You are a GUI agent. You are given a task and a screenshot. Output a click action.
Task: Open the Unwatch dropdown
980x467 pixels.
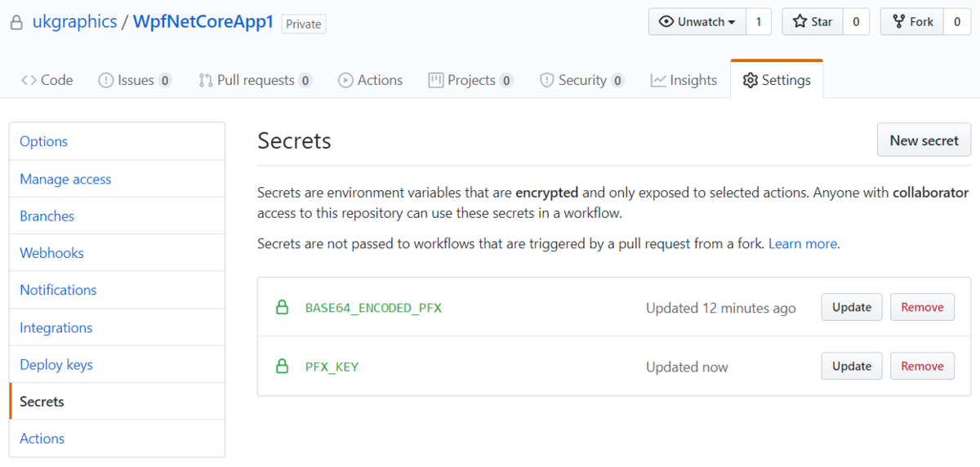coord(697,22)
